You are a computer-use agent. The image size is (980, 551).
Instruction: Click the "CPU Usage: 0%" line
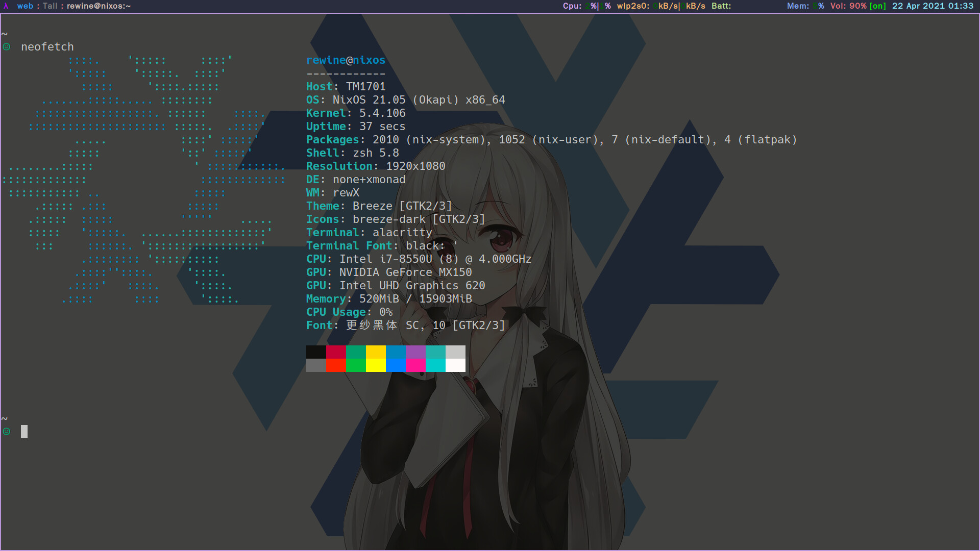[349, 312]
